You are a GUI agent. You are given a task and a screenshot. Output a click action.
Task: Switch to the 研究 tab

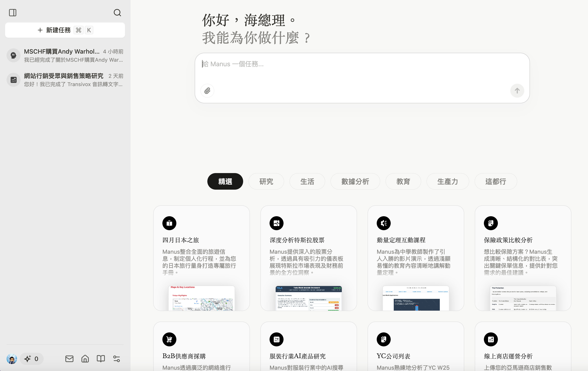pyautogui.click(x=266, y=182)
